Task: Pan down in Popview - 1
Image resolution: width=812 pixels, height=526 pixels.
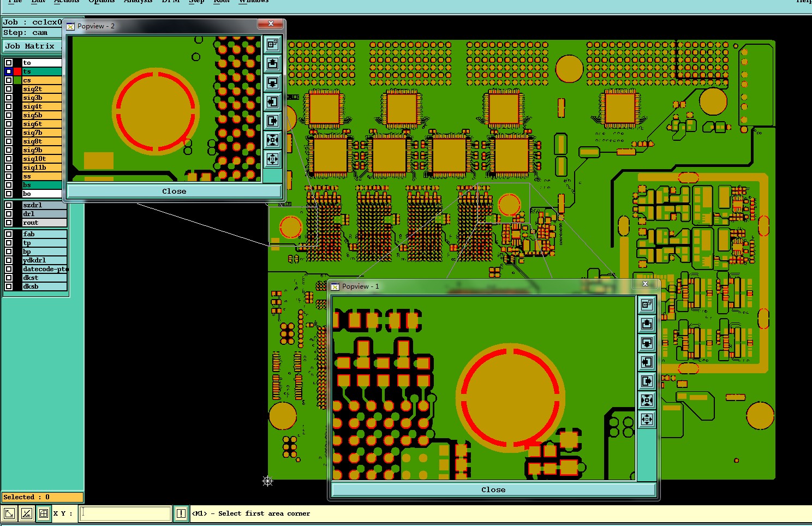Action: [647, 343]
